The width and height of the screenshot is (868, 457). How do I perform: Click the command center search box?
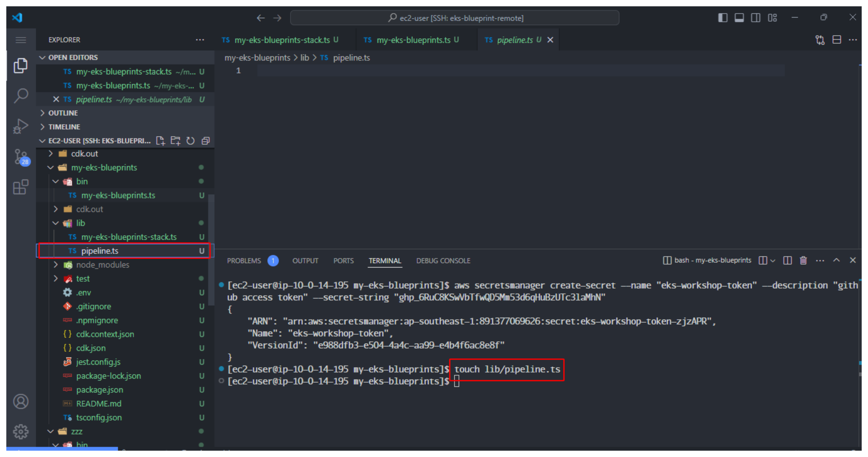click(455, 18)
